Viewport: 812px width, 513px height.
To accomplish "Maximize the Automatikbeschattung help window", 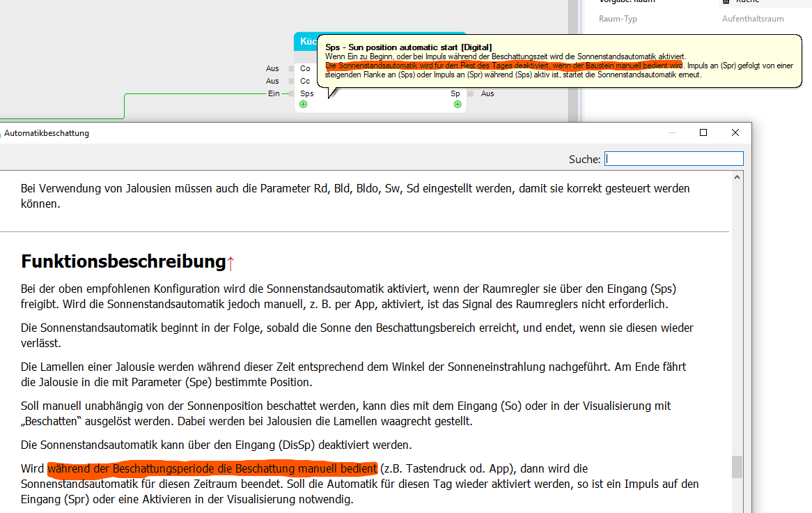I will tap(703, 132).
